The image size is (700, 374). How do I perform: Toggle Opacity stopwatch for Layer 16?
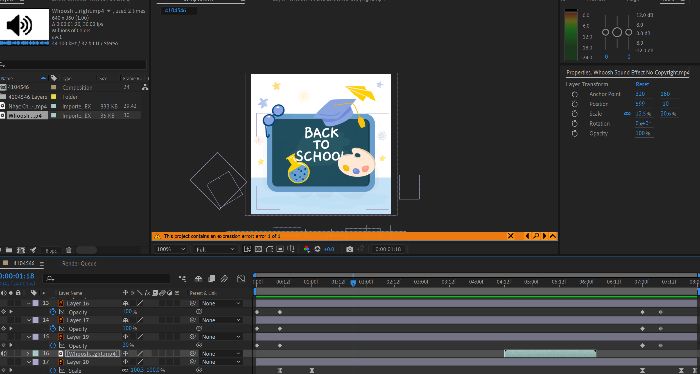tap(53, 312)
